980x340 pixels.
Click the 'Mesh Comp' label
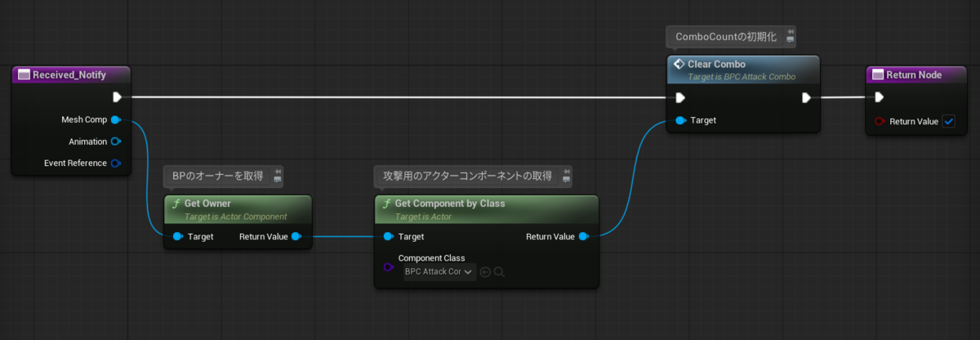(x=85, y=120)
